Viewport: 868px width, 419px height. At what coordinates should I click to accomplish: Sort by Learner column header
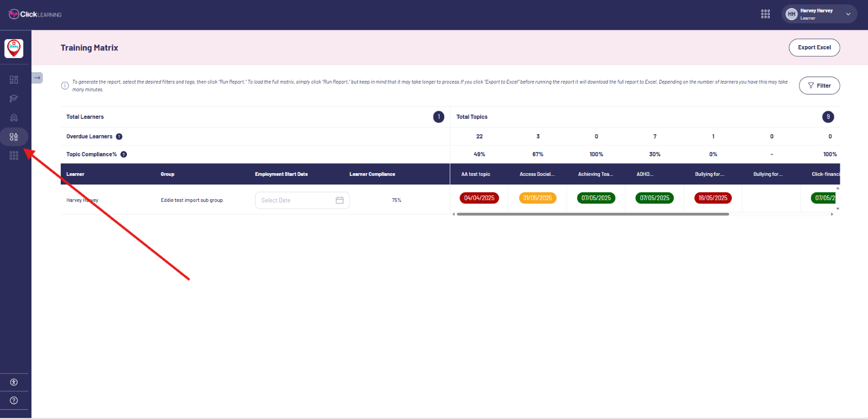click(75, 174)
